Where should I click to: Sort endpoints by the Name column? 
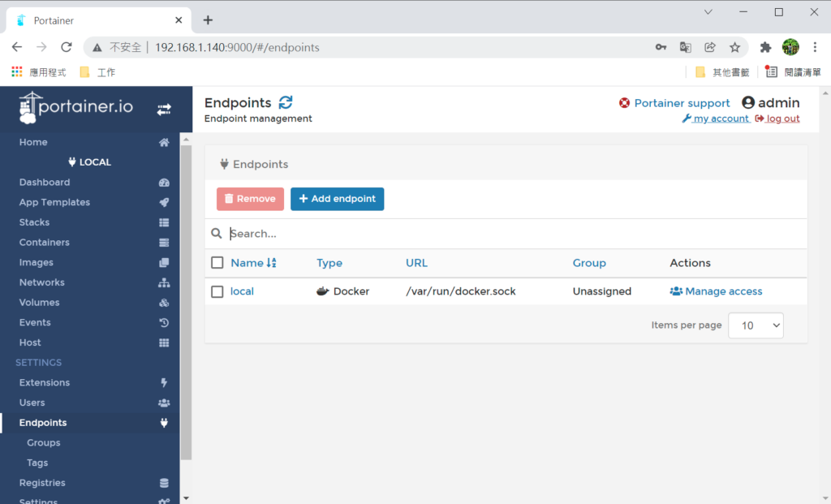[252, 263]
